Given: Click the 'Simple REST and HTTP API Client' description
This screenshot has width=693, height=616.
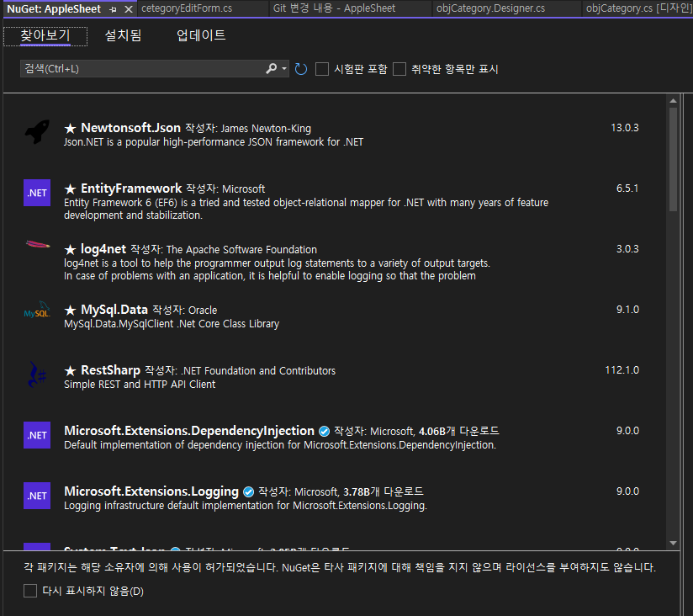Looking at the screenshot, I should pos(140,385).
